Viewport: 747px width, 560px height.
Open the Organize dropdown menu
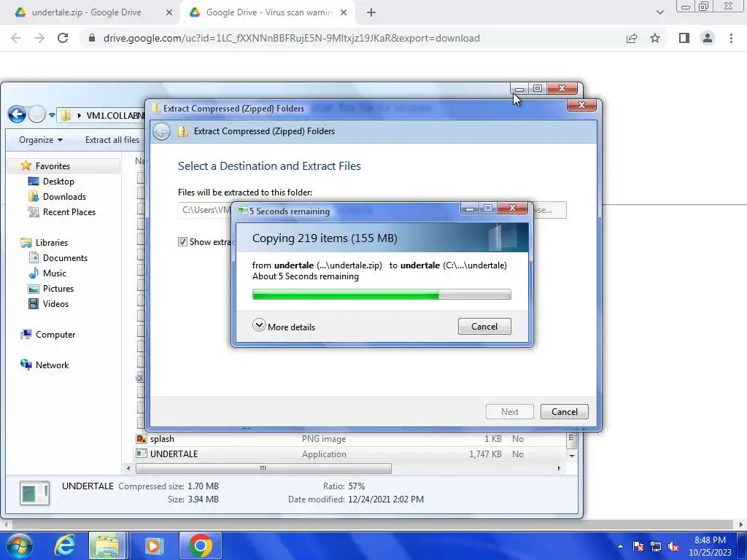(41, 139)
